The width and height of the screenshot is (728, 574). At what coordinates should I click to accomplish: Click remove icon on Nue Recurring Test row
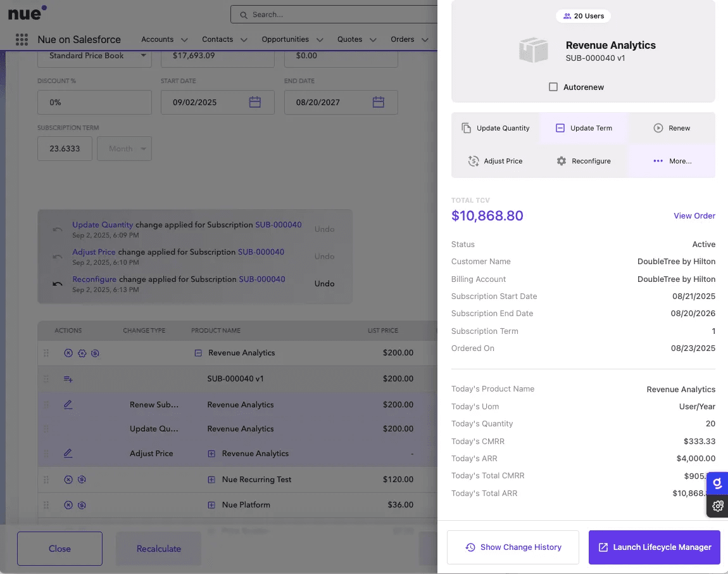tap(68, 480)
